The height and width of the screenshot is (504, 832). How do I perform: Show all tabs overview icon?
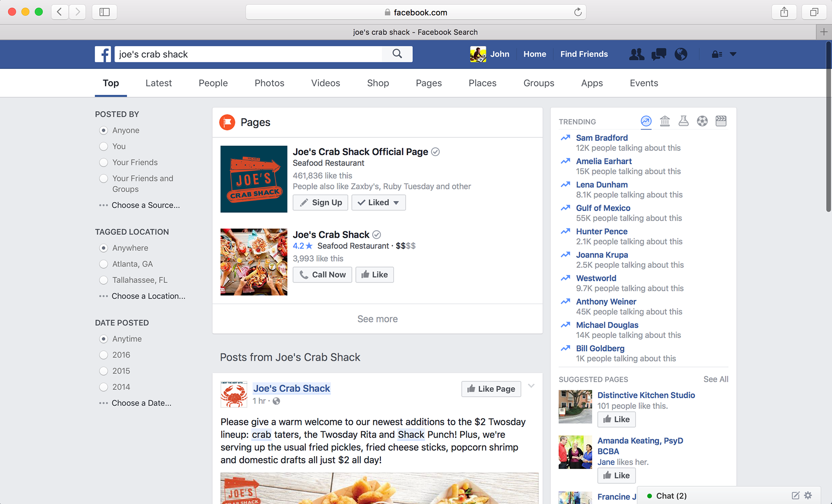click(x=814, y=12)
